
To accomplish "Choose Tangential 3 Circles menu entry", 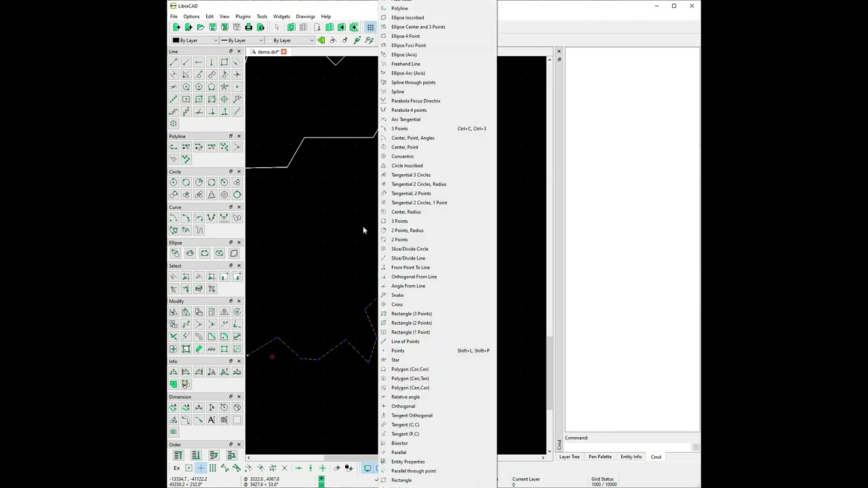I will [437, 175].
